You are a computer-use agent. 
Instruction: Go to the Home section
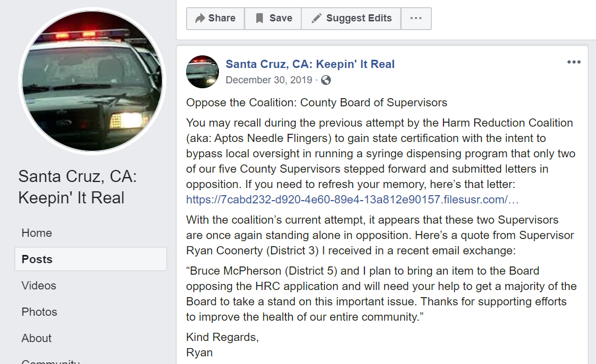click(x=37, y=233)
